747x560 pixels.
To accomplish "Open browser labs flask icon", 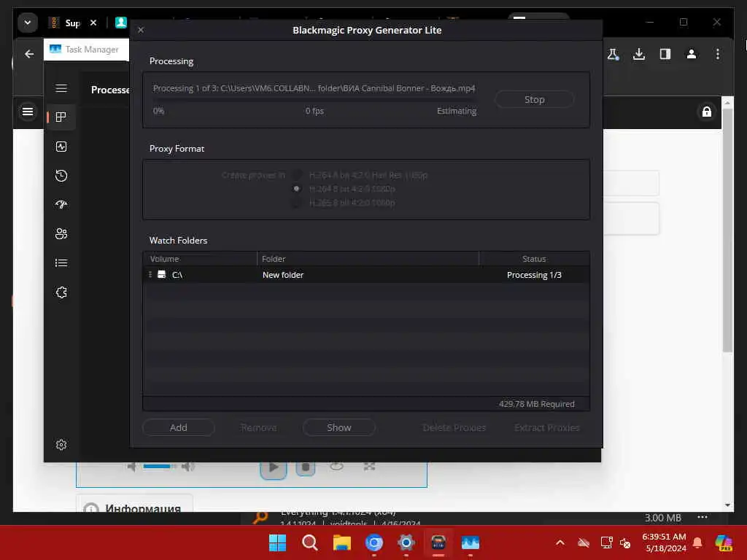I will point(613,54).
